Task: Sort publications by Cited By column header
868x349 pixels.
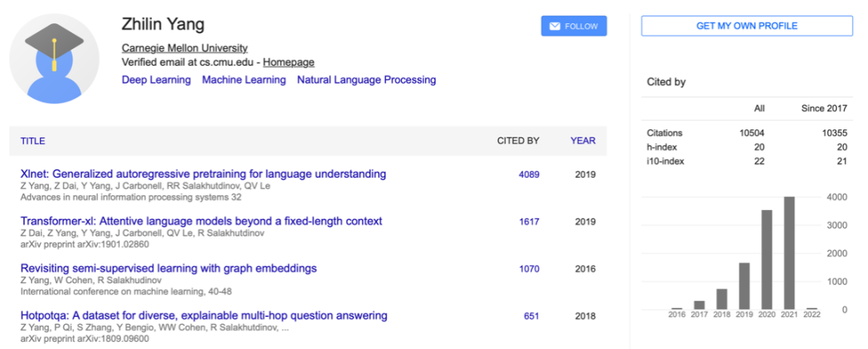Action: click(518, 141)
